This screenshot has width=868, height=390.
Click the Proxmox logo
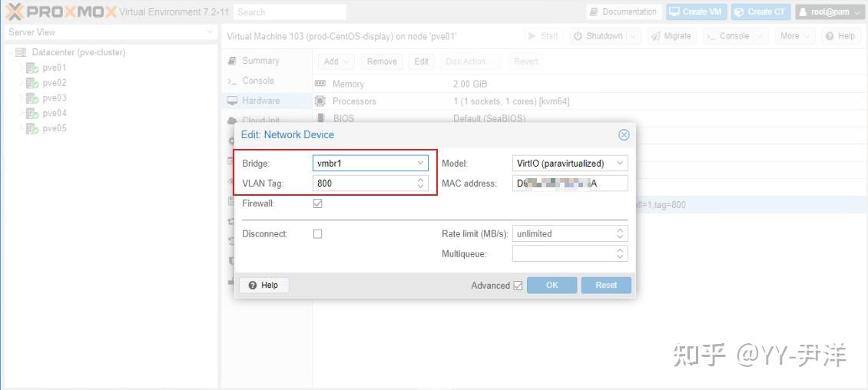pyautogui.click(x=61, y=12)
